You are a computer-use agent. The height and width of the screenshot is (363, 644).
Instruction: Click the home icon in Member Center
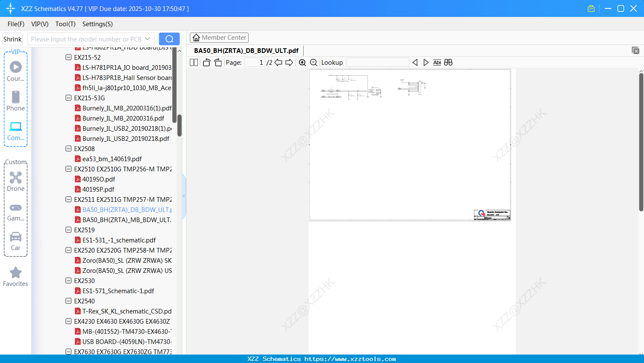tap(196, 38)
